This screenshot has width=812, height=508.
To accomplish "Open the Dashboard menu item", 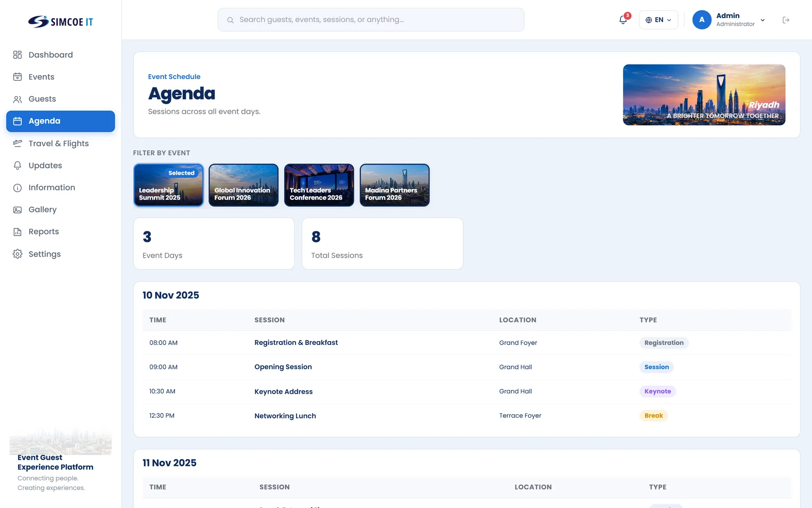I will [60, 55].
